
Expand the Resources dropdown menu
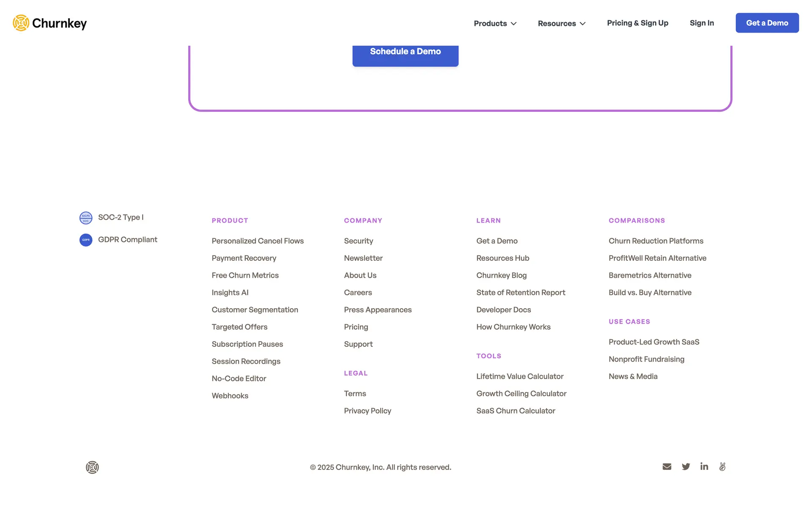561,23
